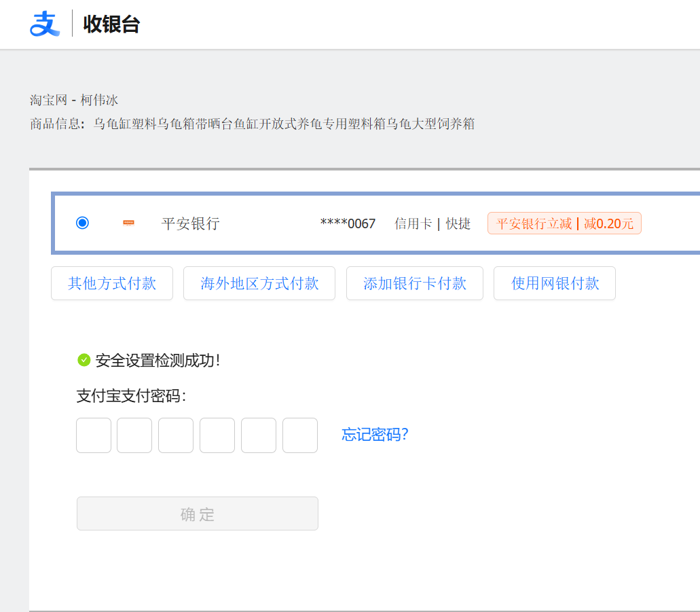Select 使用网银付款 button
The height and width of the screenshot is (612, 700).
pyautogui.click(x=555, y=283)
